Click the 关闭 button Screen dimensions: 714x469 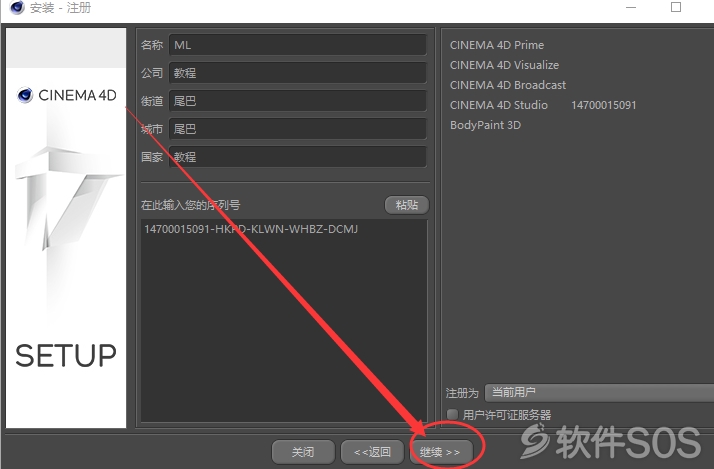303,452
